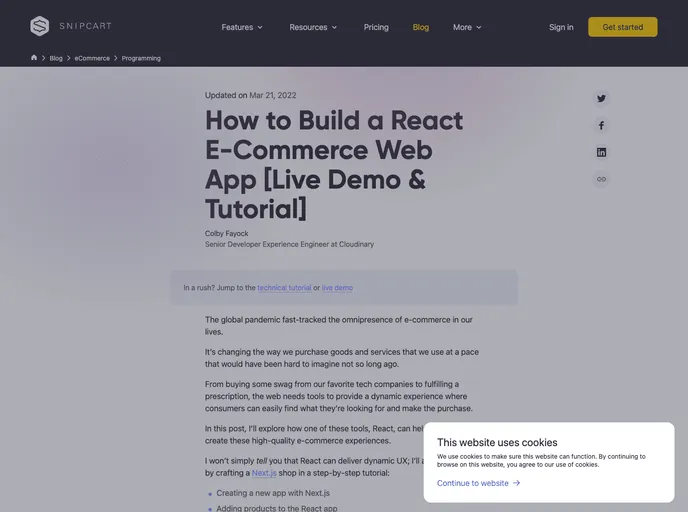Share the article on Facebook
Screen dimensions: 688x512
601,125
